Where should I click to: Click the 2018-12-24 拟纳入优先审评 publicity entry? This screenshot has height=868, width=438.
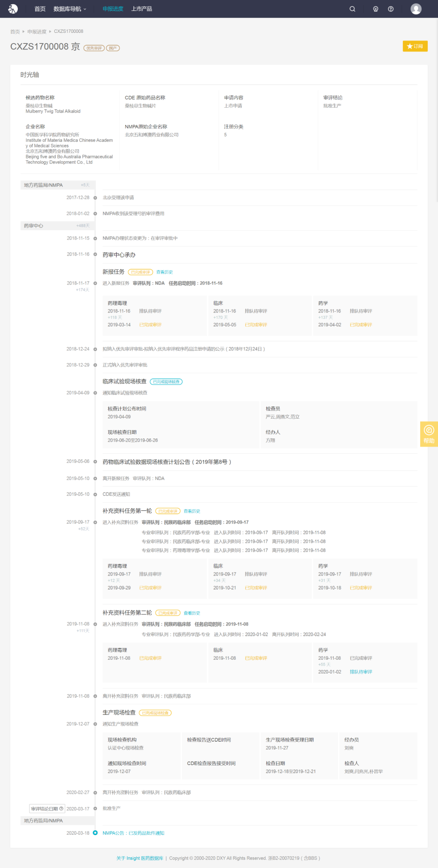pos(184,349)
